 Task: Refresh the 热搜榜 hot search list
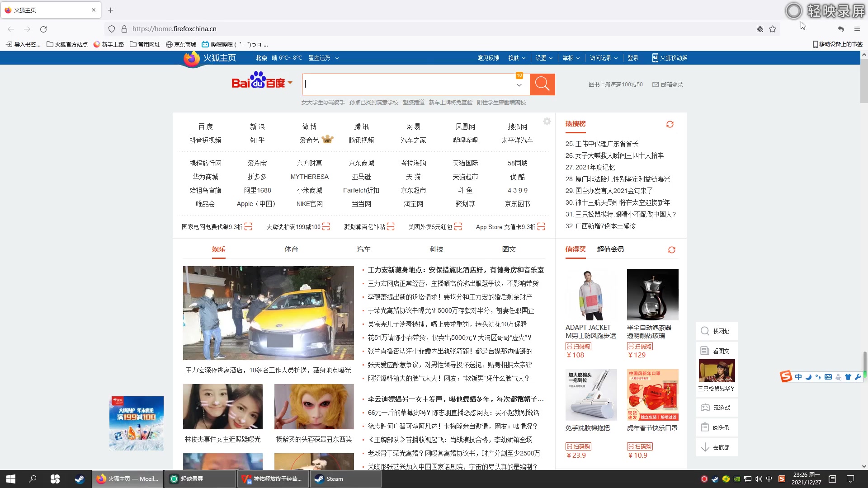tap(670, 124)
